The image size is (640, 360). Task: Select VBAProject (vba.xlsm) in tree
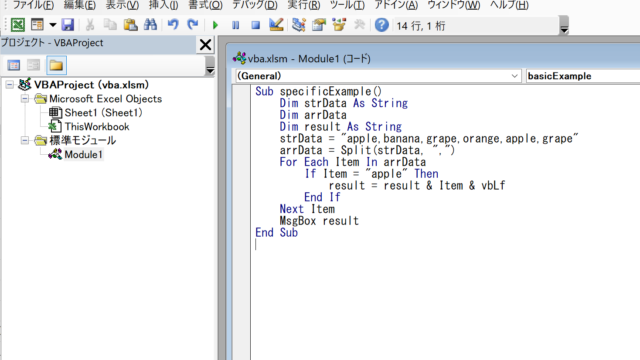[x=91, y=85]
